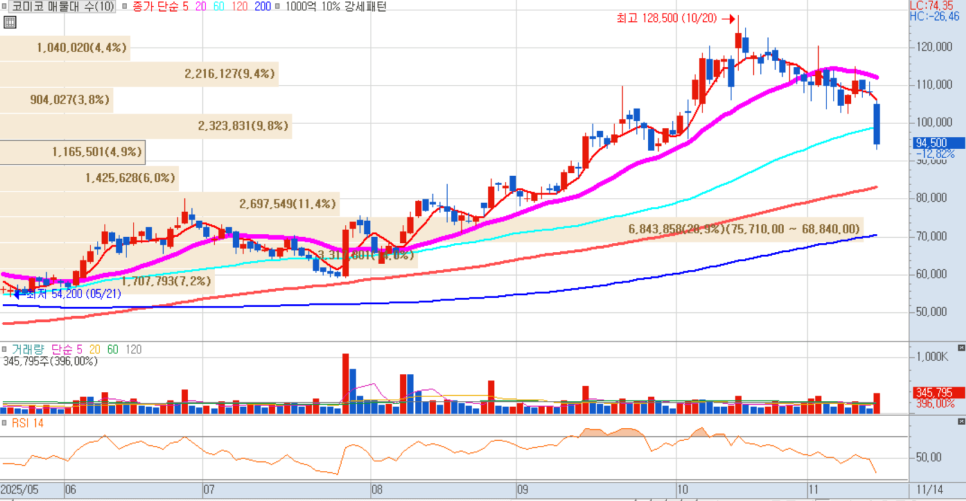966x501 pixels.
Task: Click the 6,843,858 volume profile bar label
Action: (x=744, y=229)
